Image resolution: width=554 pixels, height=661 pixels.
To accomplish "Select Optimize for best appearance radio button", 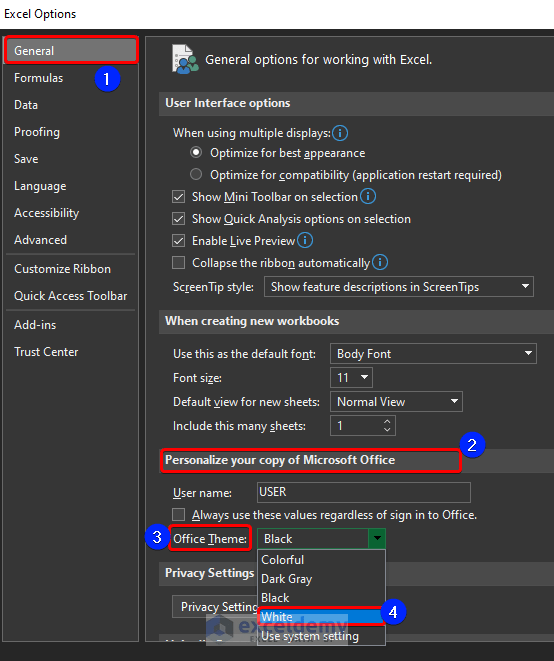I will click(196, 152).
